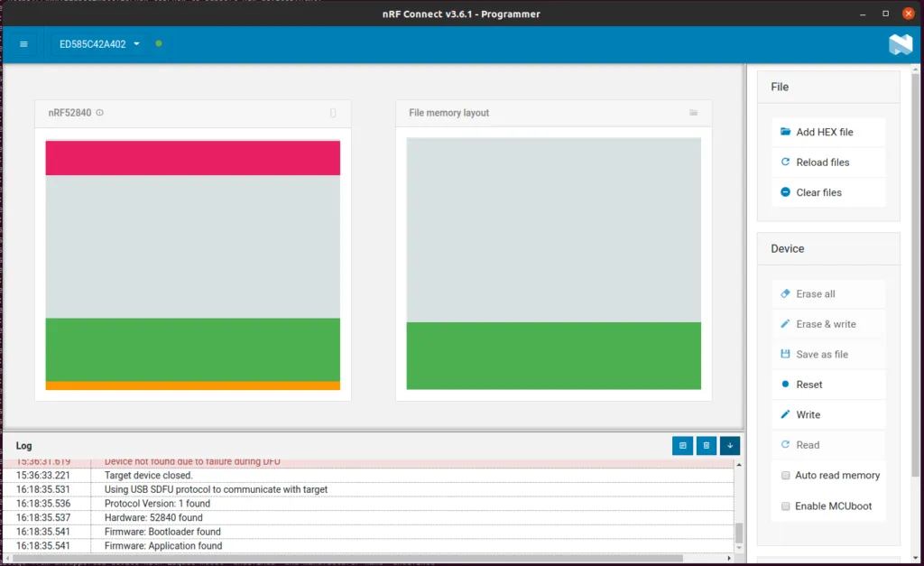This screenshot has width=924, height=566.
Task: Click the folder icon in File memory layout header
Action: pos(694,113)
